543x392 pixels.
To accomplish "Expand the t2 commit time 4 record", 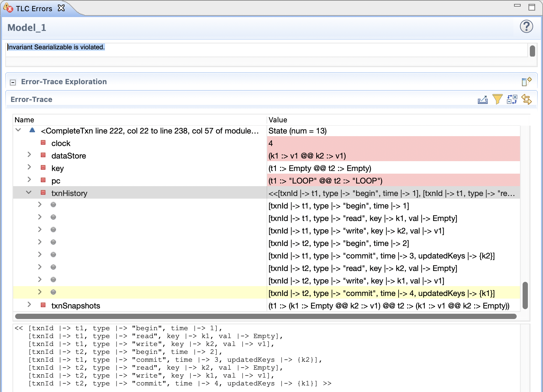I will tap(40, 292).
